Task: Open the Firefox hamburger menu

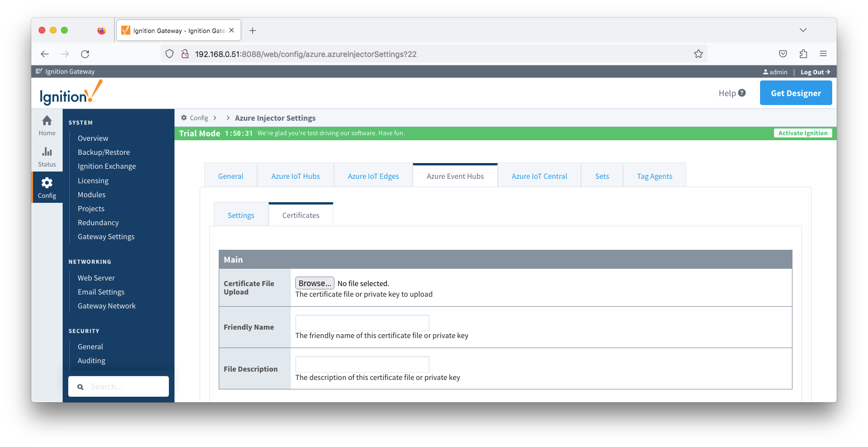Action: 823,54
